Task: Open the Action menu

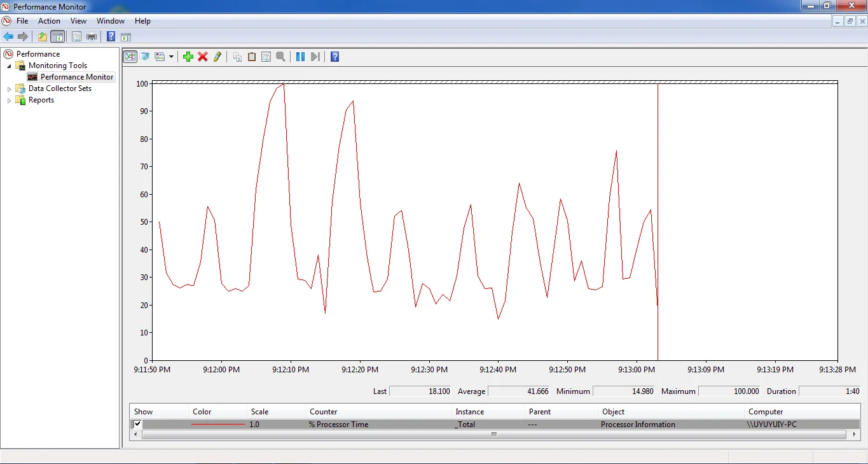Action: pos(49,21)
